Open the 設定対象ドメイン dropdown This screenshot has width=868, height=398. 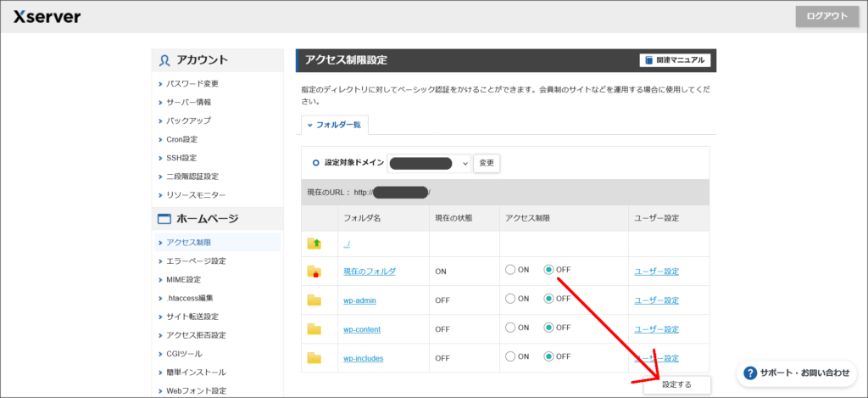tap(428, 164)
